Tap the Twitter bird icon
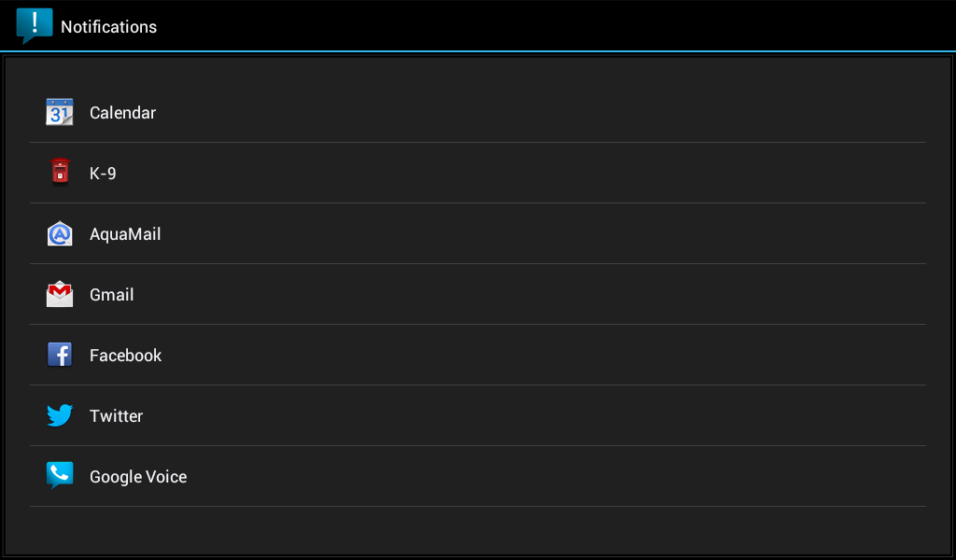Screen dimensions: 956x560 60,415
